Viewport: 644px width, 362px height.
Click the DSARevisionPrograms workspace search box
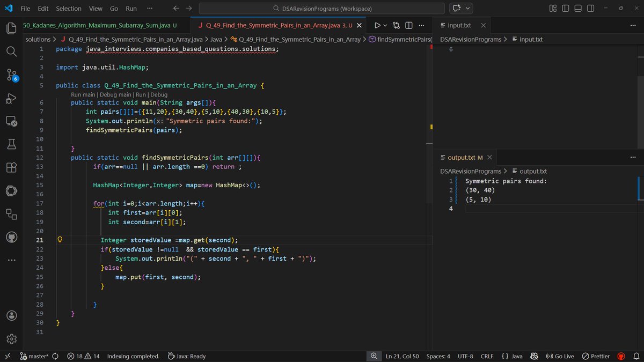(x=321, y=9)
